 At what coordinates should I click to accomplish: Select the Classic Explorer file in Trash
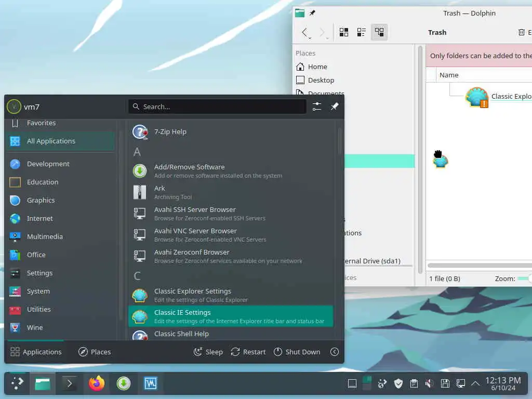(498, 97)
